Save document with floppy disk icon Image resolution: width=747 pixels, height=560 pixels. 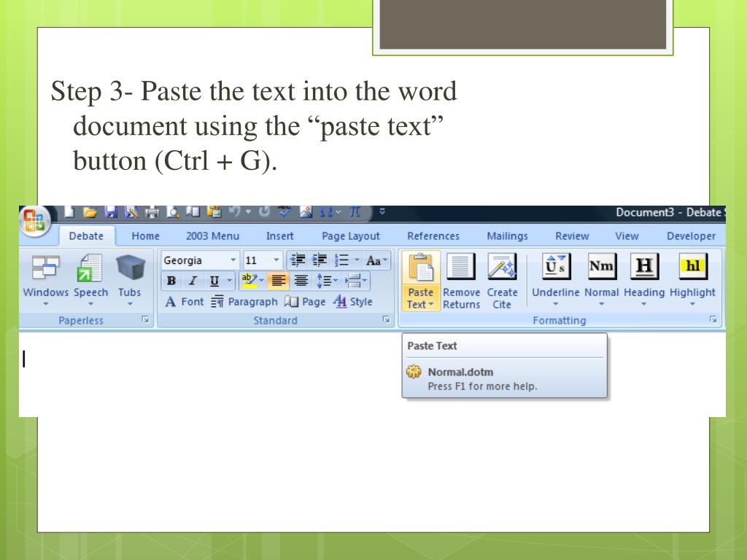(x=111, y=212)
